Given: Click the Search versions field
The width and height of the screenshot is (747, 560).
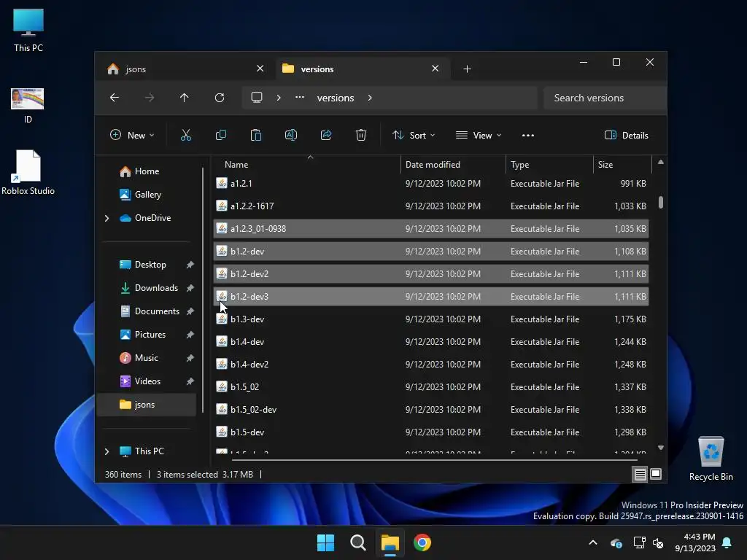Looking at the screenshot, I should pyautogui.click(x=605, y=98).
